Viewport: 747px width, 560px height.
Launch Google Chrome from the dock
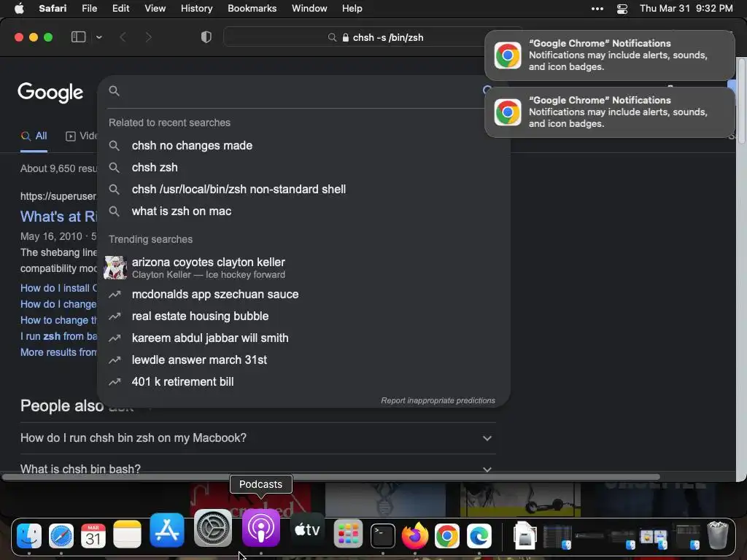pos(447,536)
